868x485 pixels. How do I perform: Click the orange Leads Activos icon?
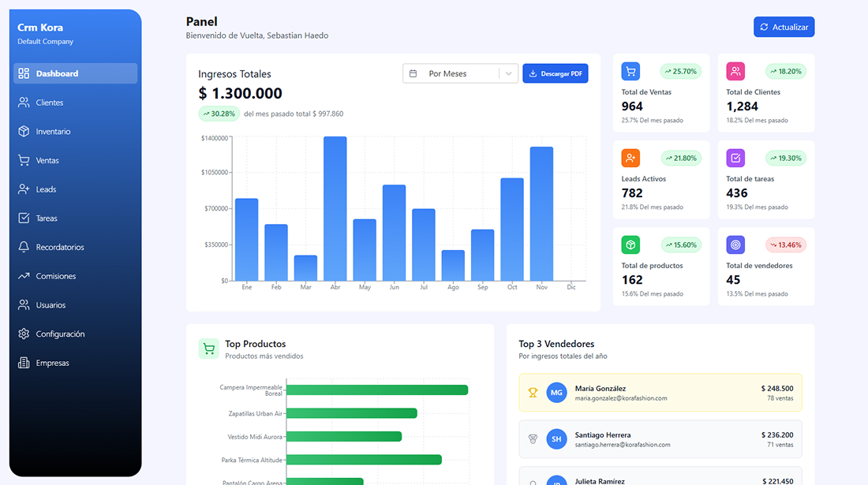(630, 158)
